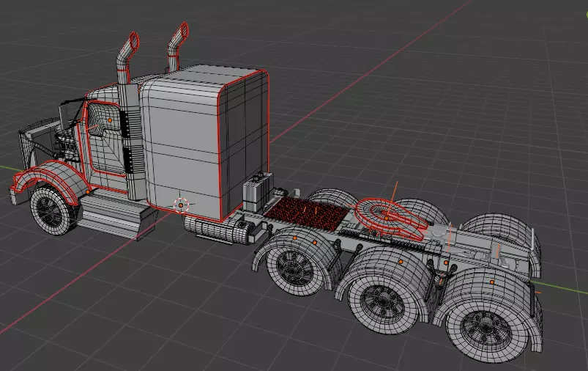Select the rear exhaust stack behind the cab
Image resolution: width=588 pixels, height=371 pixels.
click(x=177, y=47)
